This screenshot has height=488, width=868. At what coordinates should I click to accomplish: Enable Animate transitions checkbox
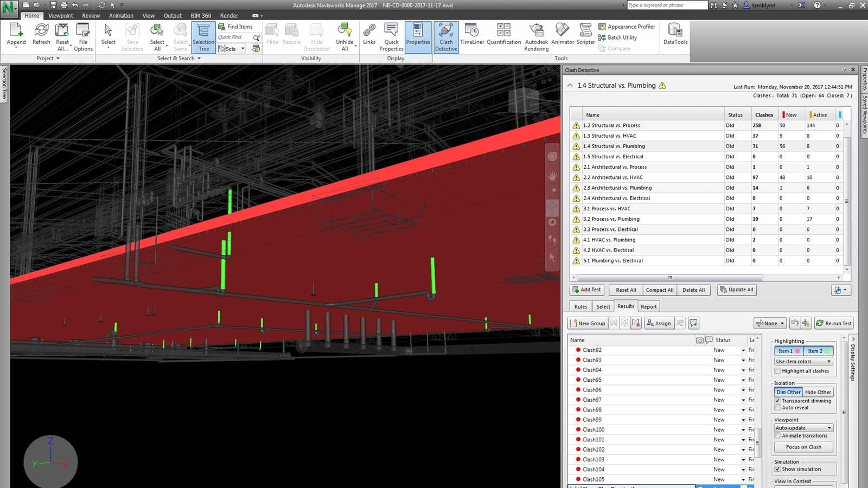tap(778, 435)
